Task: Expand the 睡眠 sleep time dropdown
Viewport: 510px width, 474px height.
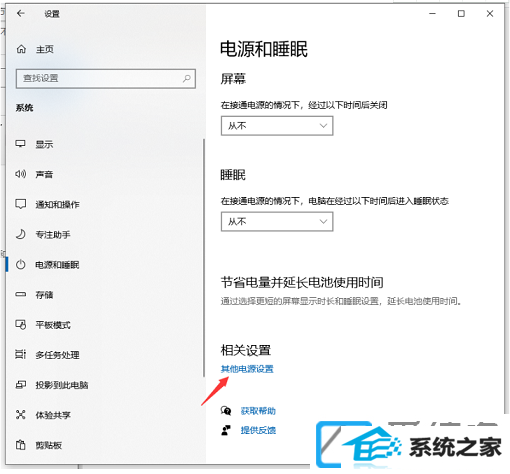Action: click(x=277, y=222)
